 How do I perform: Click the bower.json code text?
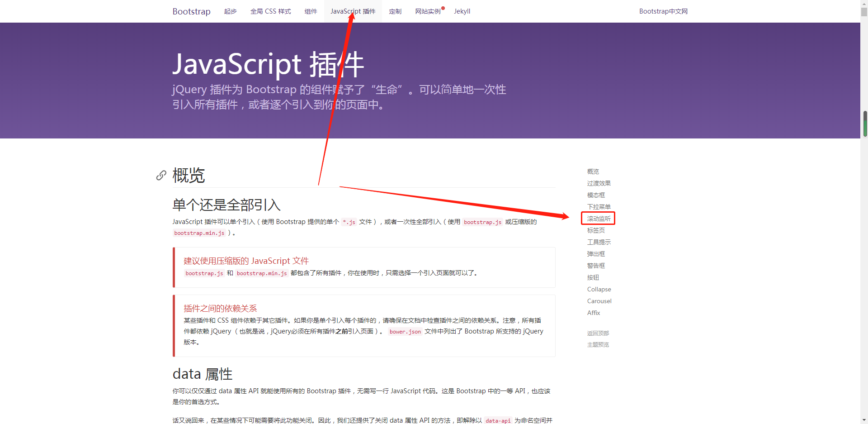[x=405, y=332]
